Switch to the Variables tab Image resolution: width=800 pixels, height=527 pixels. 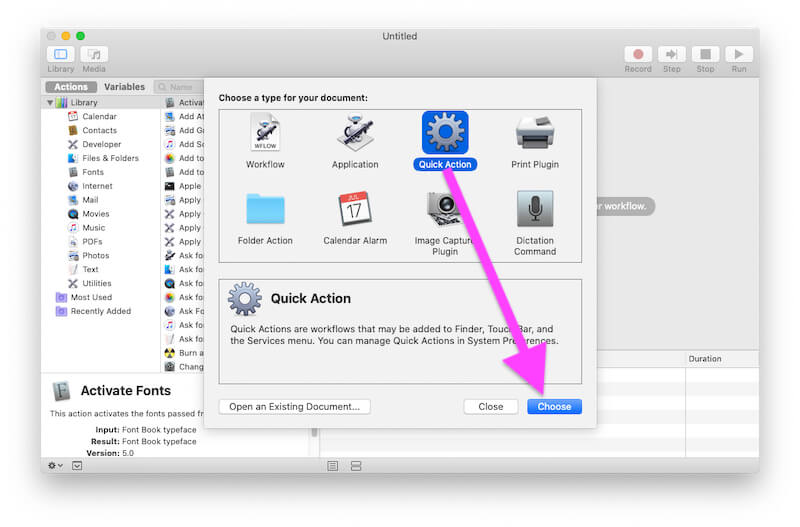click(x=124, y=87)
